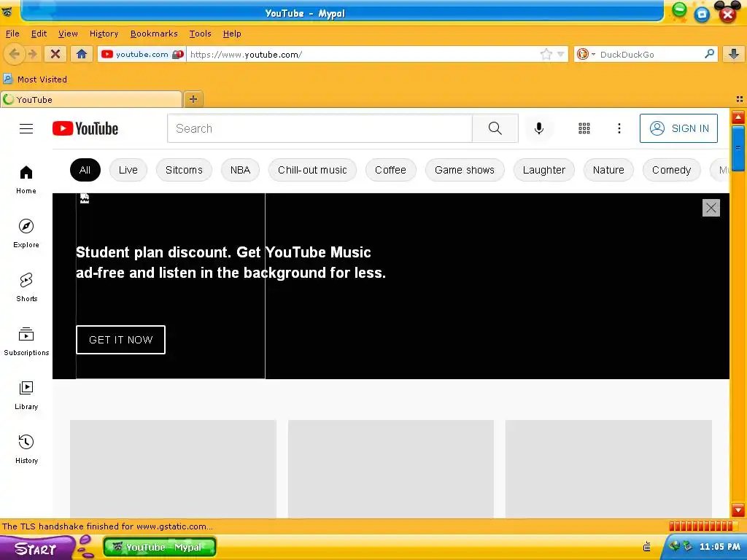Expand the address bar history dropdown arrow
This screenshot has height=560, width=747.
pos(561,54)
